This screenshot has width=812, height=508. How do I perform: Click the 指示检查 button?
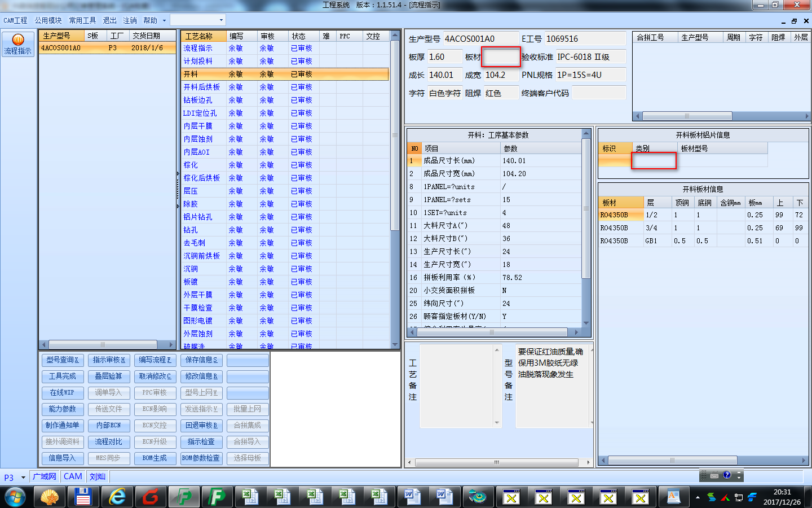click(x=201, y=441)
